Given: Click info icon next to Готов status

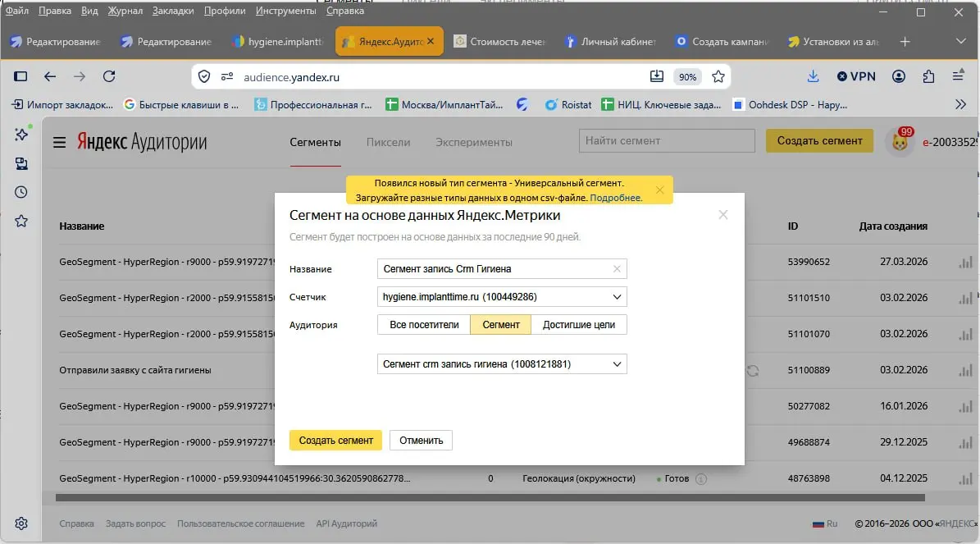Looking at the screenshot, I should 701,479.
